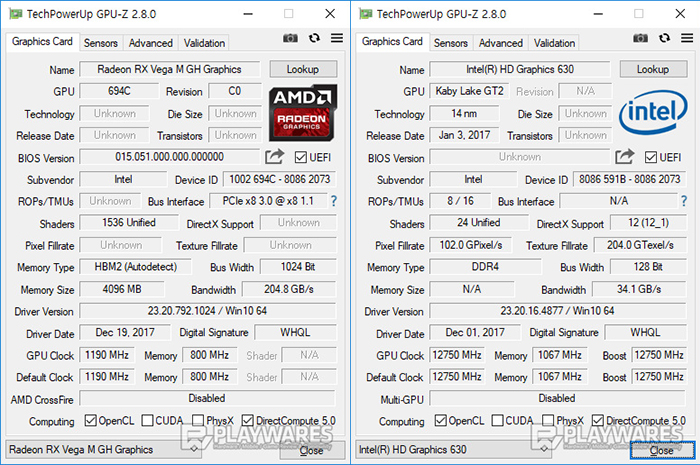Toggle the OpenCL checkbox in the Intel window
This screenshot has width=700, height=465.
click(x=441, y=420)
